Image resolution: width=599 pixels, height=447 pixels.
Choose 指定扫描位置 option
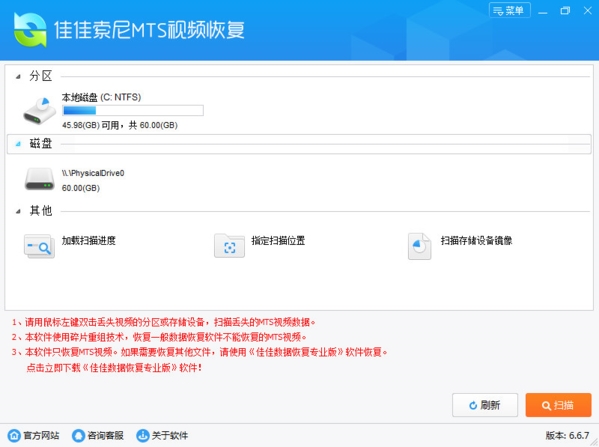[278, 241]
